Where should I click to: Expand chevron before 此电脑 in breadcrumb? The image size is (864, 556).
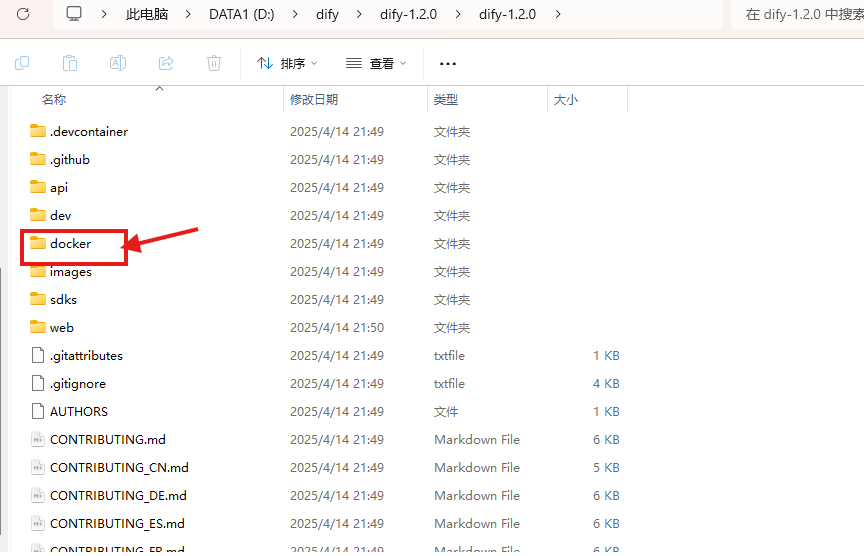(x=104, y=14)
